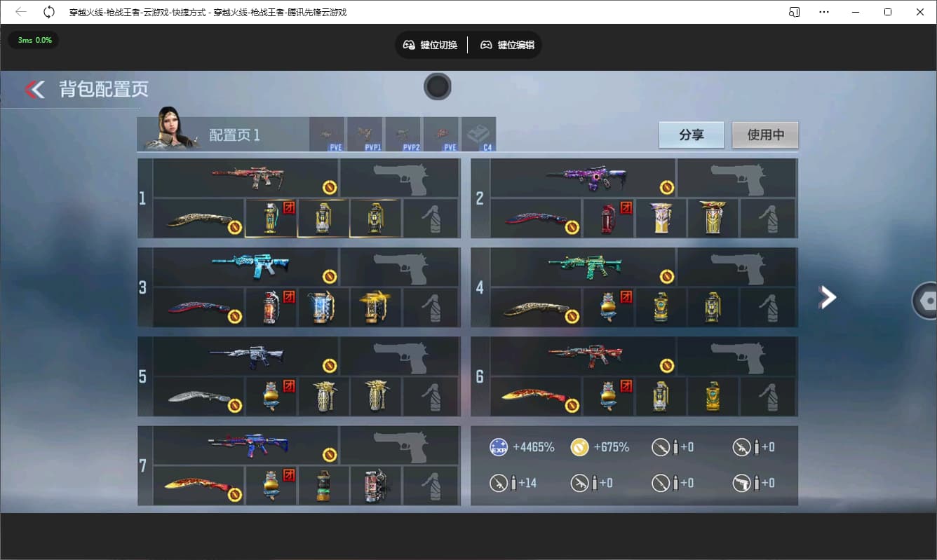Screen dimensions: 937x560
Task: Select the first grenade in loadout 1
Action: point(271,219)
